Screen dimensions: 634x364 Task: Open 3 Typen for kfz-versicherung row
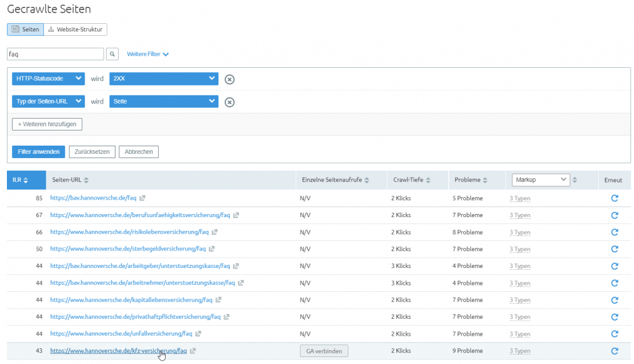click(x=520, y=351)
